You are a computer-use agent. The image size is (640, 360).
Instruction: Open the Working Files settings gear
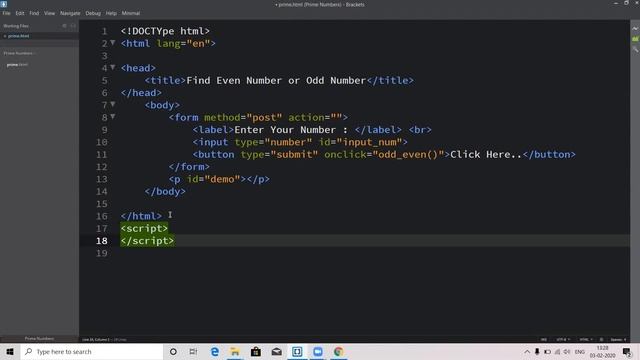pos(64,26)
